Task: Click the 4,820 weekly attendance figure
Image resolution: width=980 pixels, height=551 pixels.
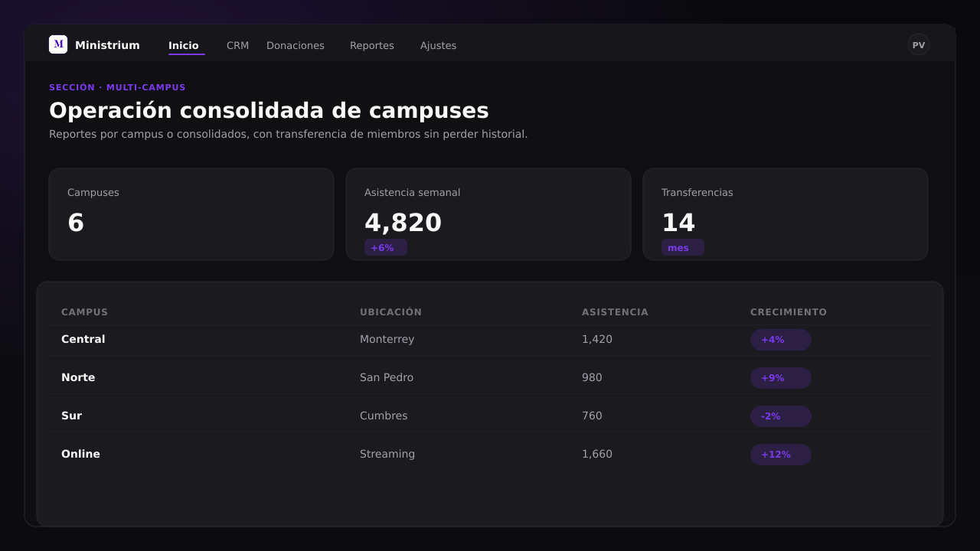Action: click(x=403, y=223)
